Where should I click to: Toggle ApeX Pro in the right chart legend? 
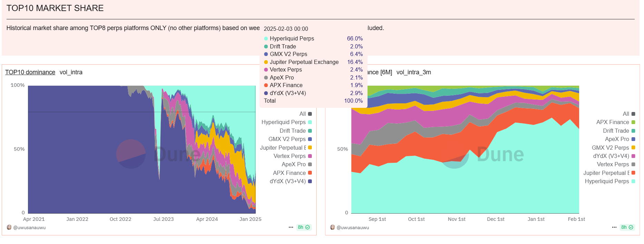(617, 139)
